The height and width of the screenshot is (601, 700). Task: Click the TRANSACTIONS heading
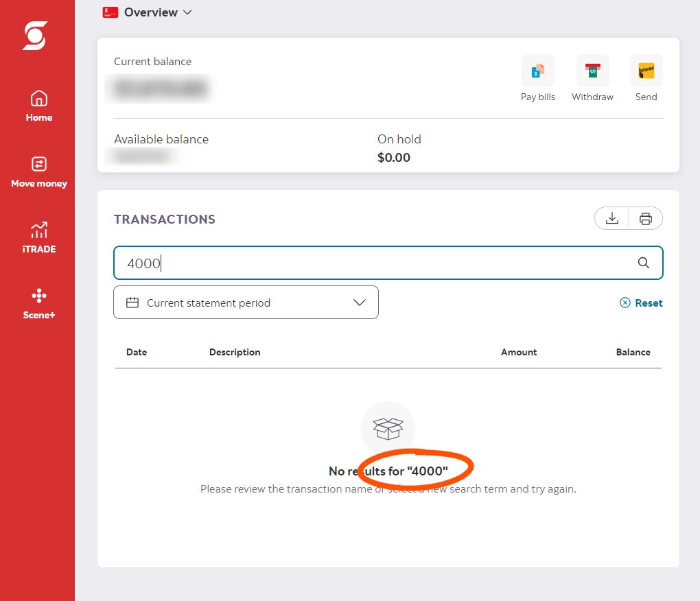coord(165,219)
